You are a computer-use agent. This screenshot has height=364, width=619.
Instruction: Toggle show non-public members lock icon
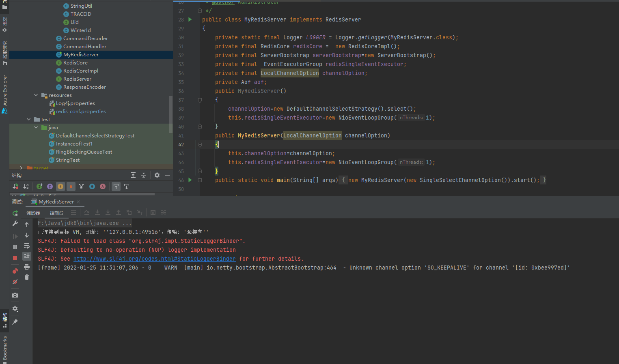pos(71,186)
